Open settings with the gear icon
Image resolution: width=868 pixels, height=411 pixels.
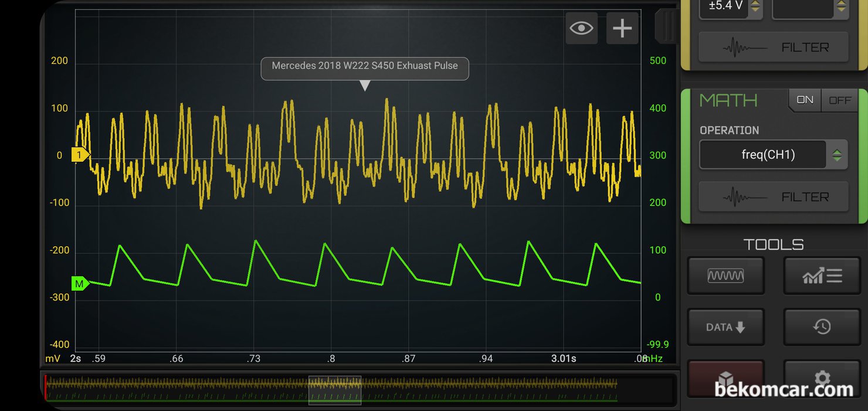(822, 378)
